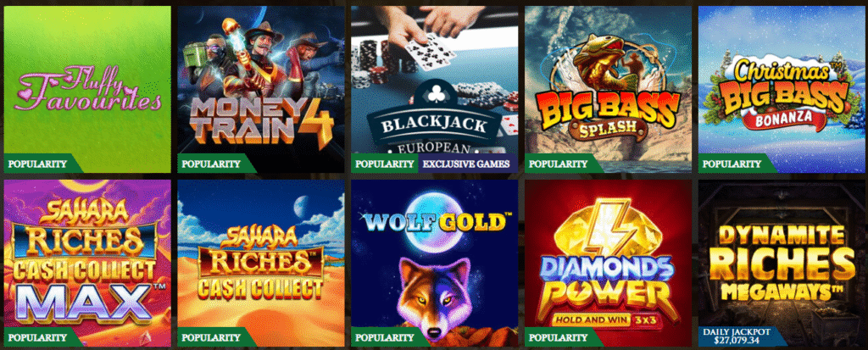The image size is (868, 350).
Task: Launch Sahara Riches Cash Collect Max
Action: (x=87, y=263)
